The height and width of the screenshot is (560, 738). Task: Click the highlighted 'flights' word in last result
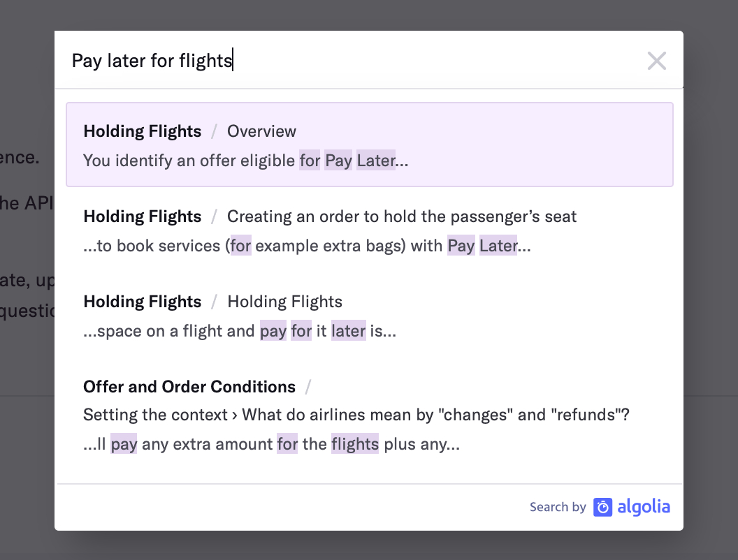(355, 444)
